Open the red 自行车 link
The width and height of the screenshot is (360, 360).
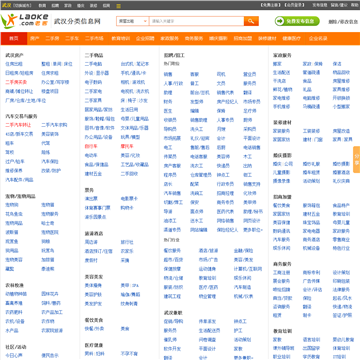coord(91,146)
